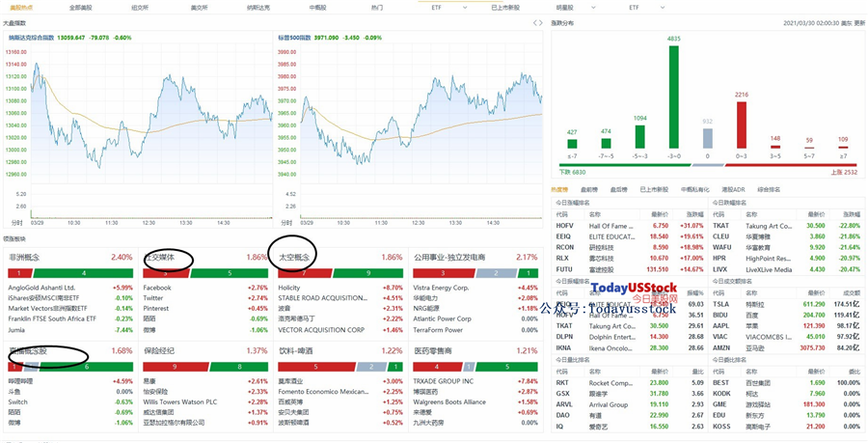
Task: Open the 纳斯达克综合指数 chart title
Action: point(31,38)
